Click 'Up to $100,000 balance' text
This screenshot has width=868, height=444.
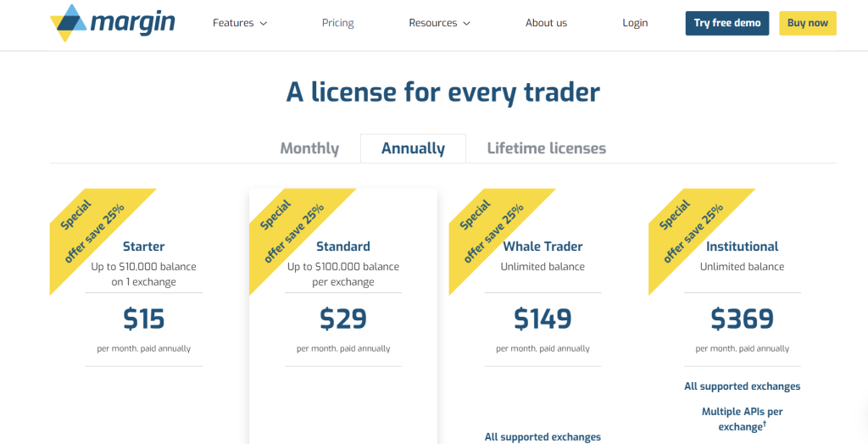pos(343,267)
